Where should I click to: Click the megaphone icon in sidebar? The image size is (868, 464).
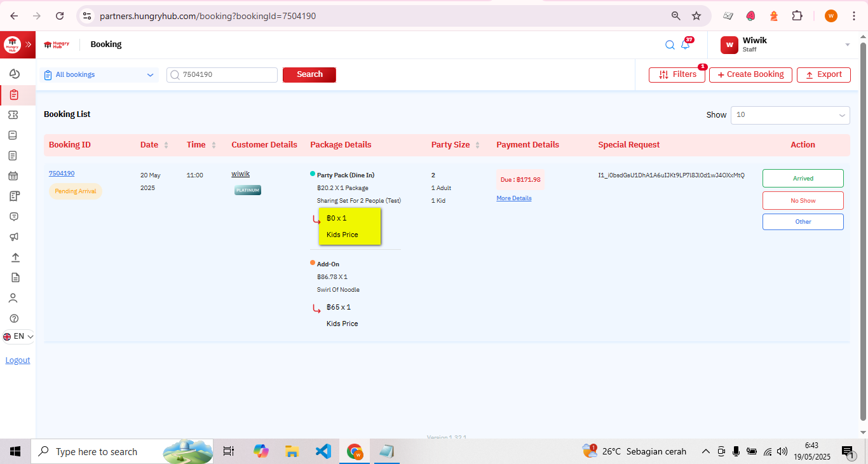point(14,237)
